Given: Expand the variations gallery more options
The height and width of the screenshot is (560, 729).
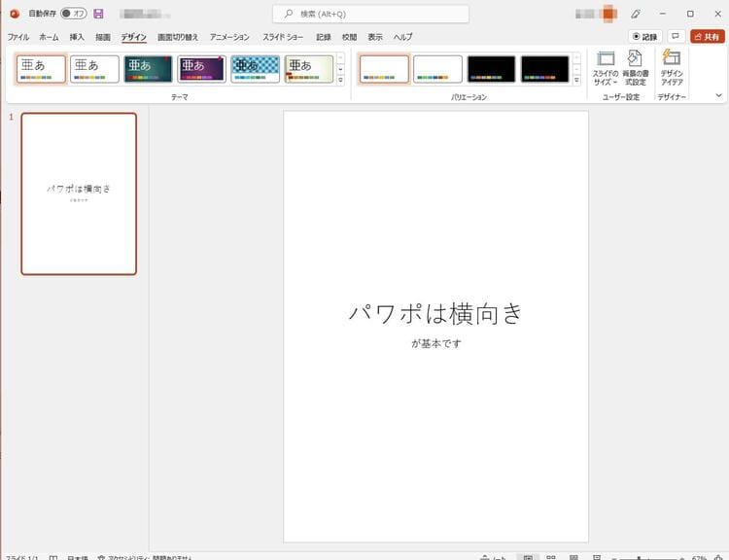Looking at the screenshot, I should point(576,80).
